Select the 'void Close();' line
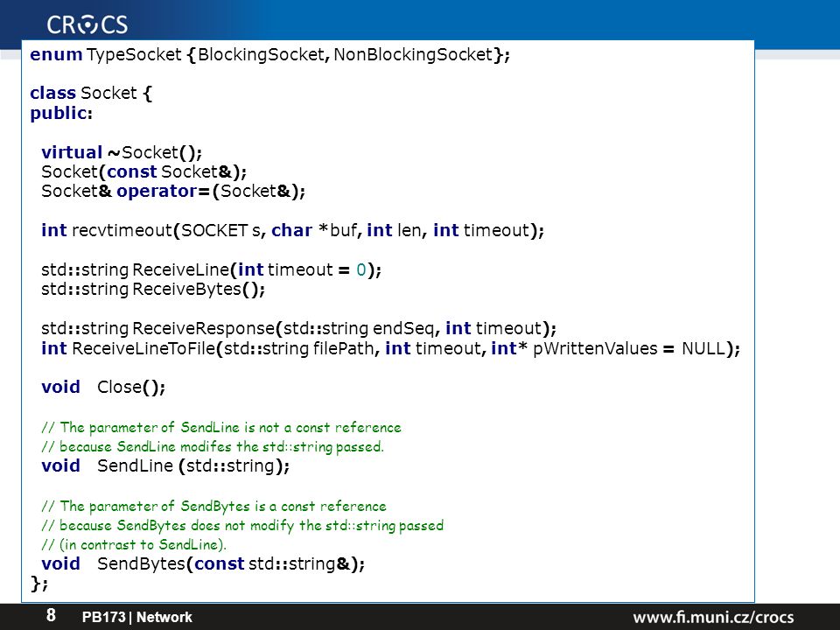Viewport: 840px width, 630px height. (103, 387)
